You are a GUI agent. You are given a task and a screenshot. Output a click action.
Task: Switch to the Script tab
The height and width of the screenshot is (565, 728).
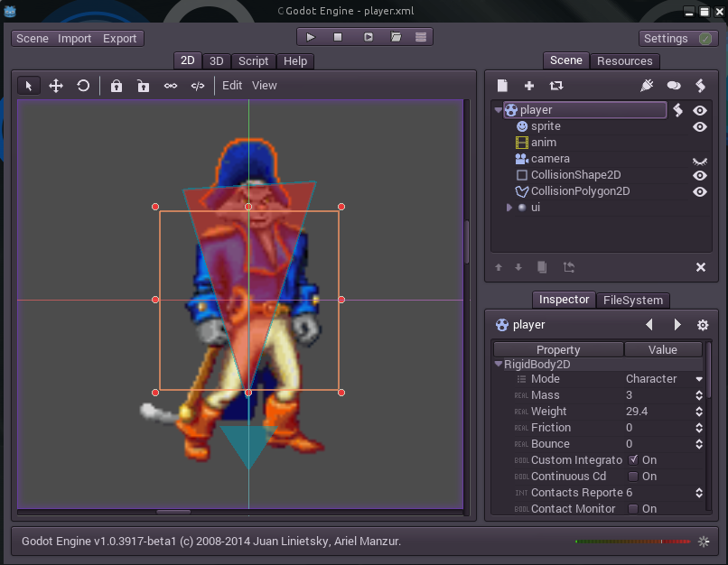[253, 61]
